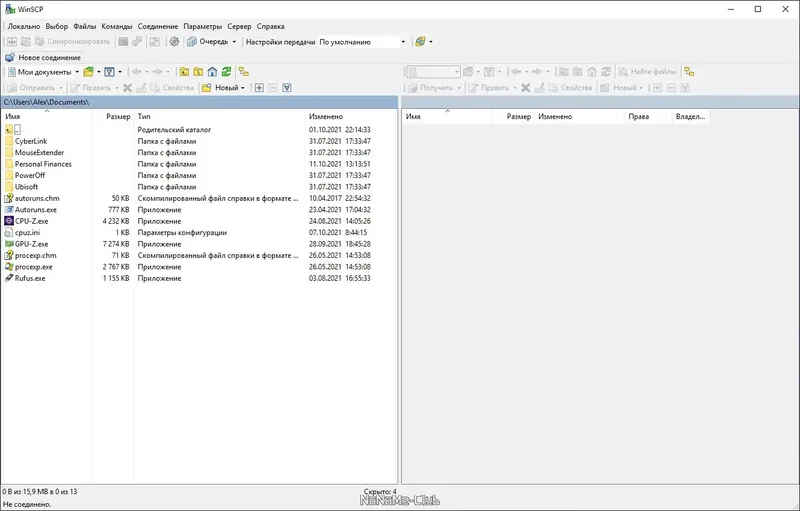Open the 'Выбор' menu
This screenshot has width=800, height=511.
pyautogui.click(x=57, y=27)
